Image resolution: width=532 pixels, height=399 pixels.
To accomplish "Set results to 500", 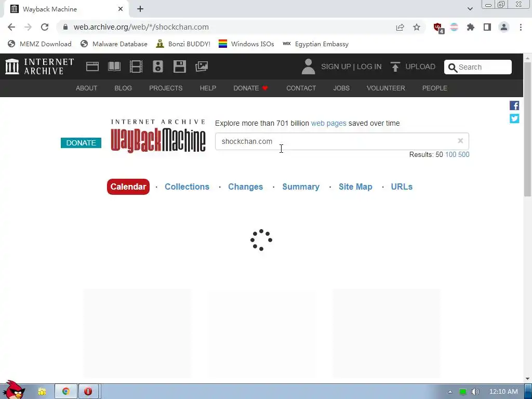I will pyautogui.click(x=464, y=154).
